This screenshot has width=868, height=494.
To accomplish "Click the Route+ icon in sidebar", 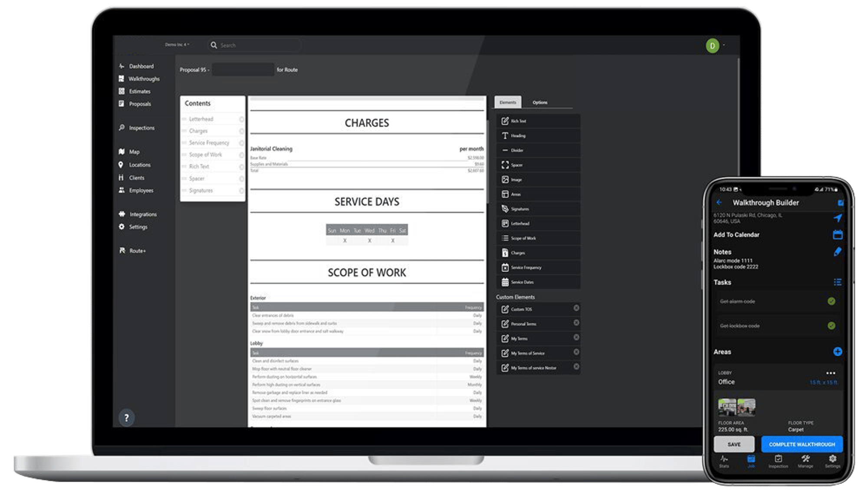I will tap(122, 250).
